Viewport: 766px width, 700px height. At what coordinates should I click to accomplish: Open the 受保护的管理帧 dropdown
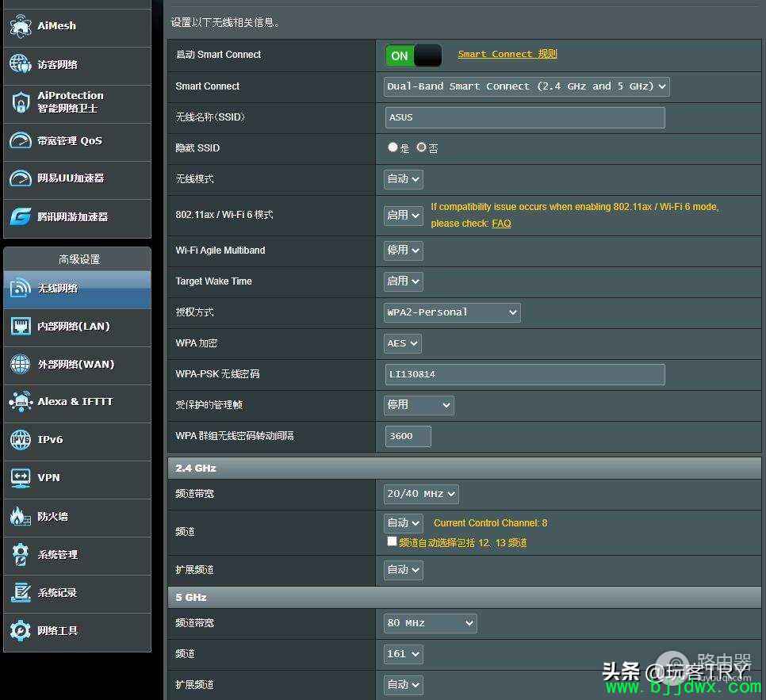(419, 405)
